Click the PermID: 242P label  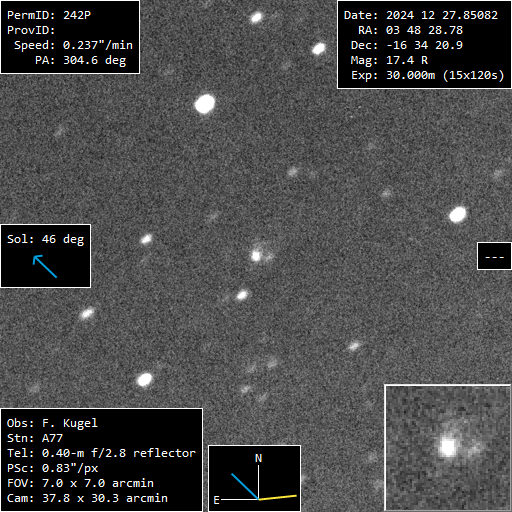point(49,15)
